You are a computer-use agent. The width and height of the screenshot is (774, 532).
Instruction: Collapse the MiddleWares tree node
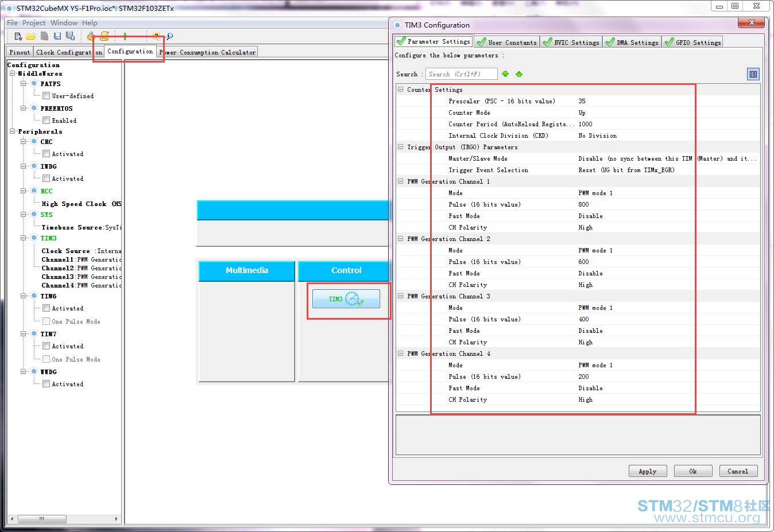[12, 73]
